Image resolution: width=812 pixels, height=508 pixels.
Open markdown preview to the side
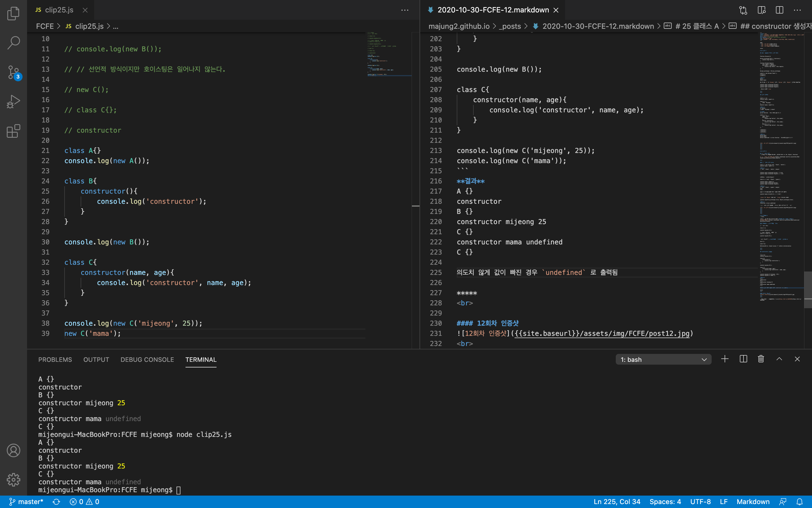click(761, 10)
